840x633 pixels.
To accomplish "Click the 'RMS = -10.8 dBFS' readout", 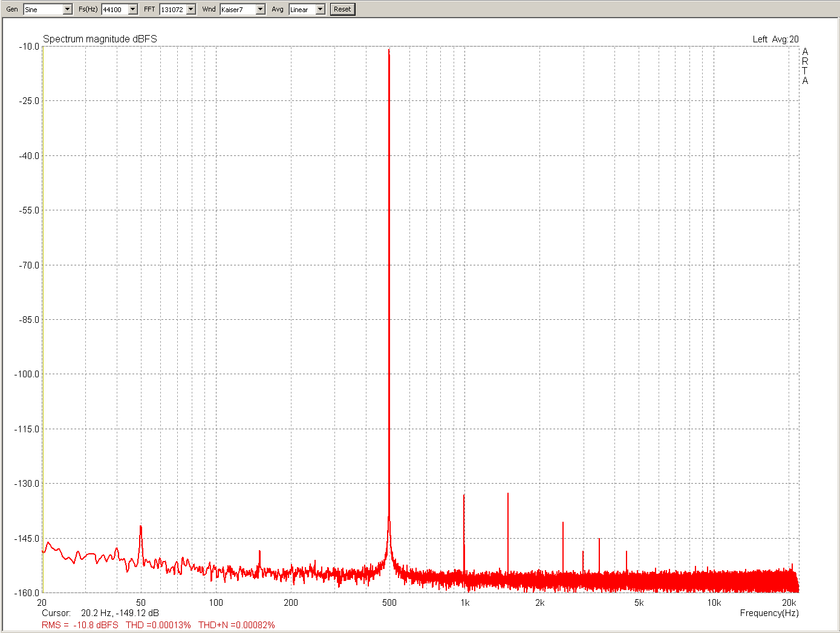I will [80, 625].
